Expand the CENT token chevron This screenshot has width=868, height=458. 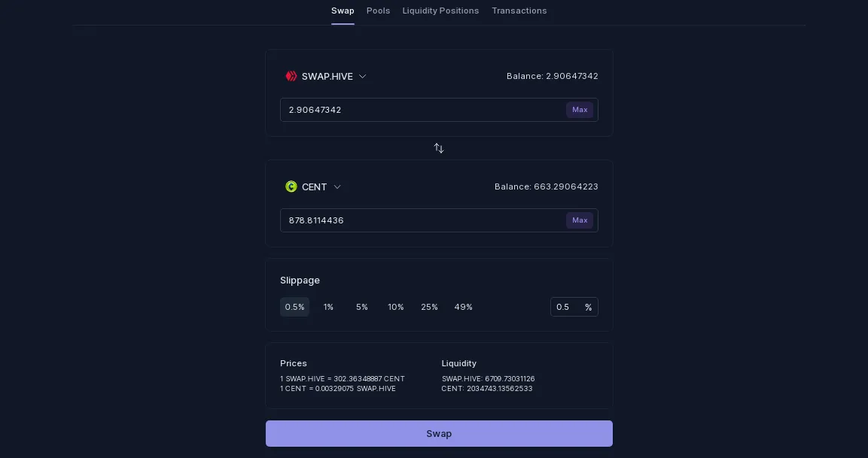point(337,187)
